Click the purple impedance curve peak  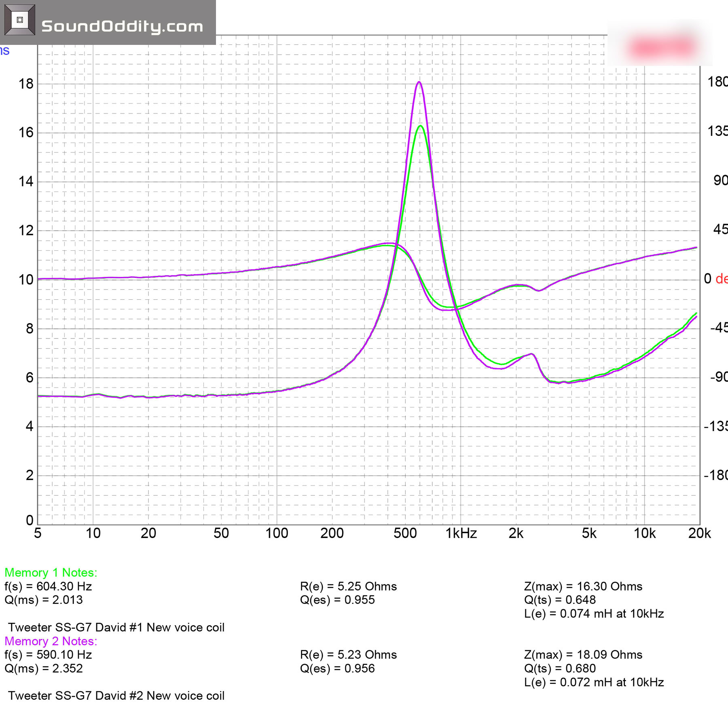[419, 83]
